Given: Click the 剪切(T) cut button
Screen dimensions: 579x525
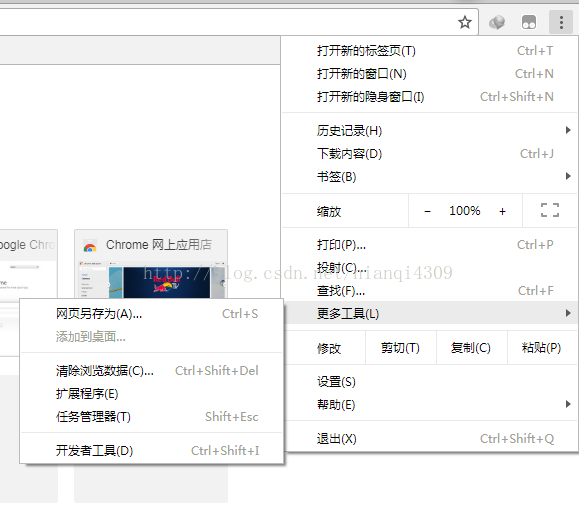Looking at the screenshot, I should pyautogui.click(x=401, y=348).
